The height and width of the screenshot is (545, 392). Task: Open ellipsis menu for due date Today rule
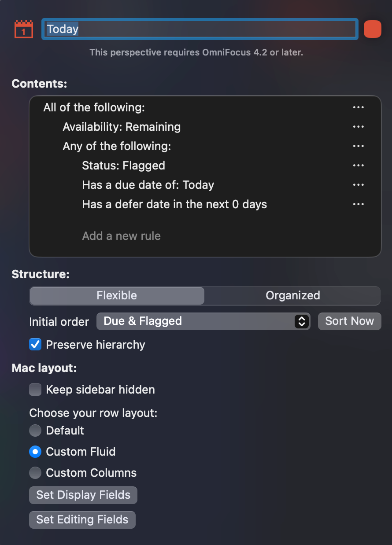click(359, 185)
